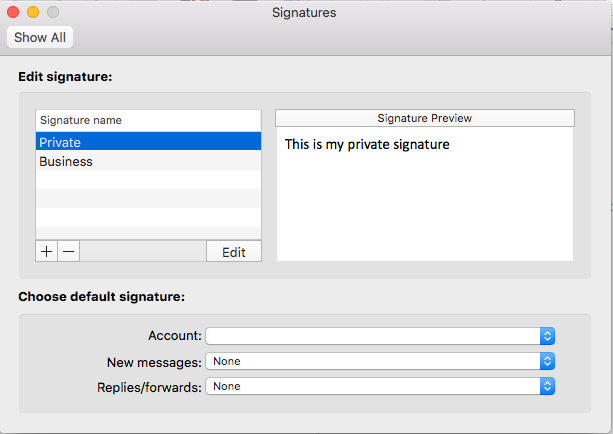Click Edit to modify the signature
The image size is (613, 434).
(x=234, y=251)
